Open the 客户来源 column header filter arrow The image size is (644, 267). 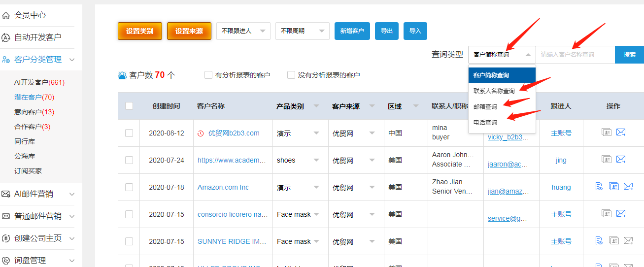point(372,106)
